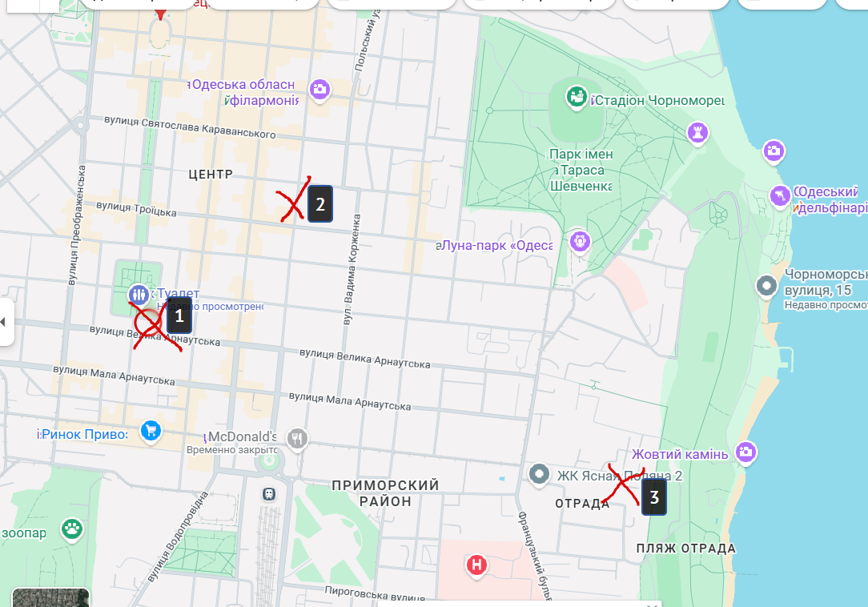Viewport: 868px width, 607px height.
Task: Click the Пляж Отрада label text
Action: click(686, 549)
